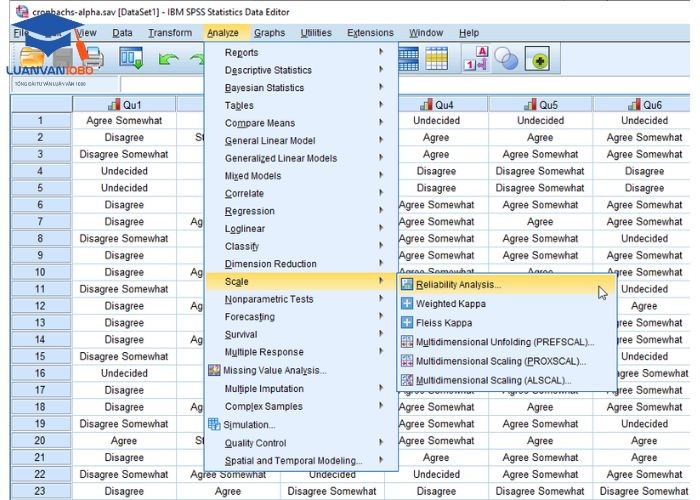Choose Fleiss Kappa in the submenu

point(444,323)
